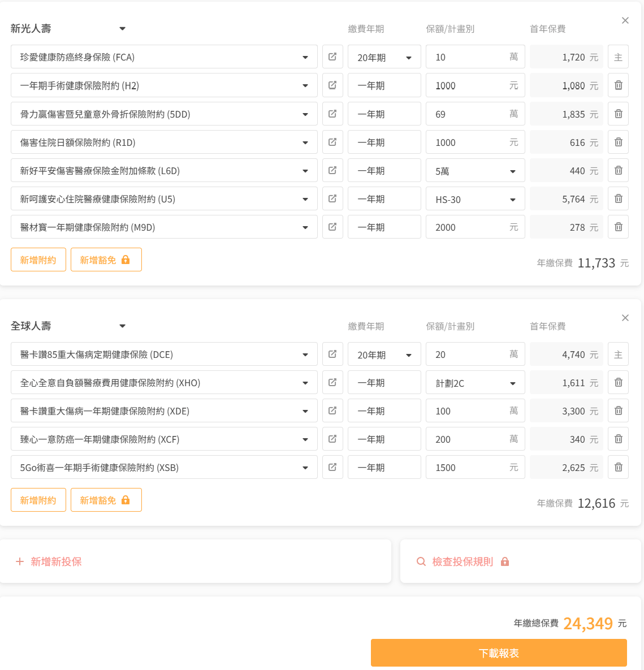Click 新增附約 under 新光人壽
This screenshot has height=670, width=644.
(38, 260)
